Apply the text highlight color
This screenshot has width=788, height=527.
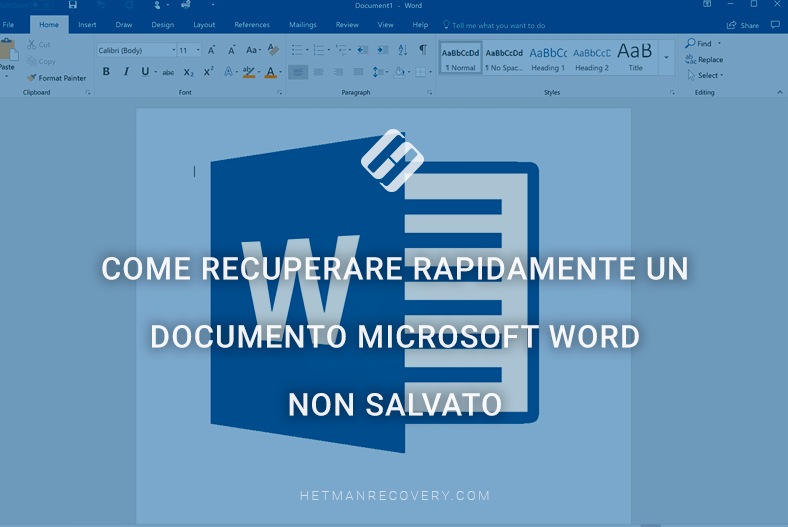[x=248, y=72]
